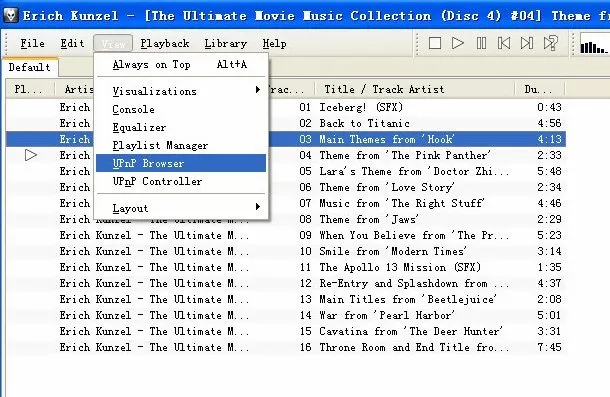Click the foobar2000 alien icon in title bar
The image size is (610, 397).
point(10,16)
